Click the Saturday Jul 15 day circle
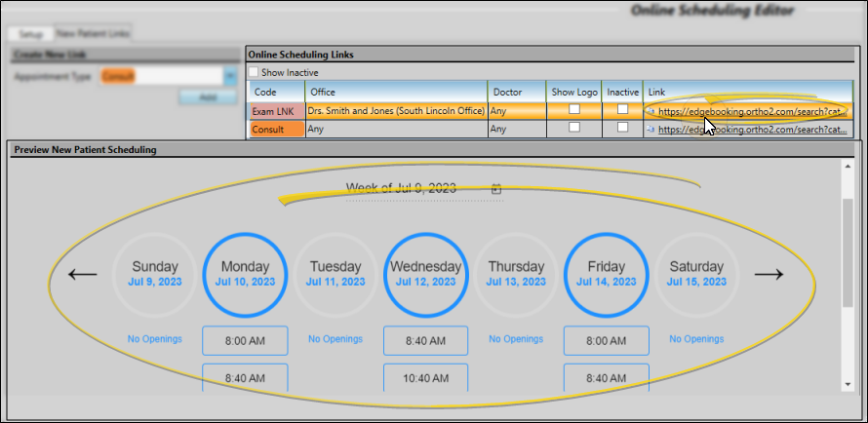This screenshot has width=868, height=423. tap(696, 273)
